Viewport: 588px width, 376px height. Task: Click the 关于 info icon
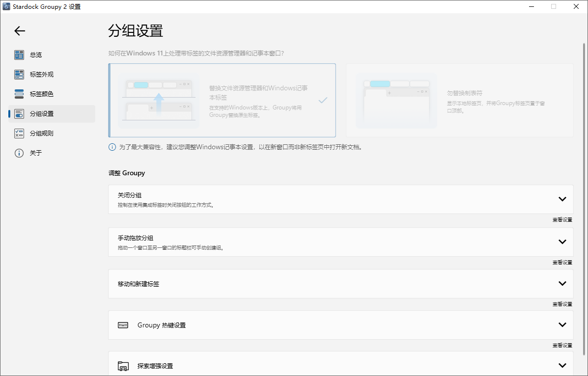tap(19, 153)
